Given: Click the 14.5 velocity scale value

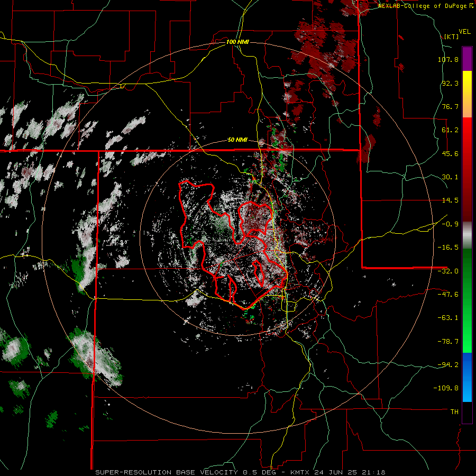Looking at the screenshot, I should tap(450, 200).
